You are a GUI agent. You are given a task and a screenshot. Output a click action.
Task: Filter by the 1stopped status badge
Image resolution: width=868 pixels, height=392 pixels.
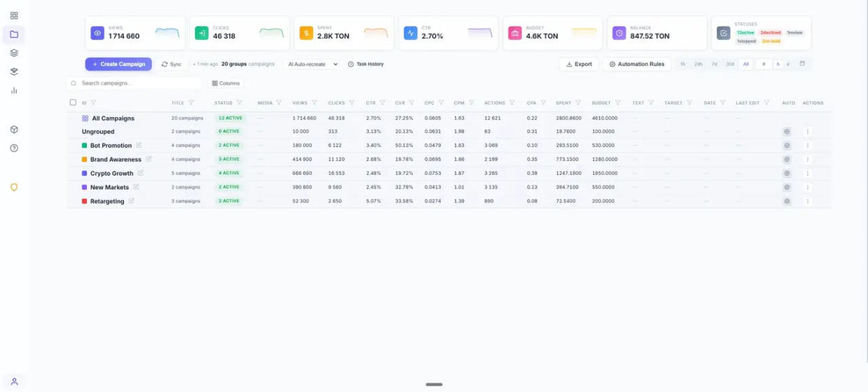tap(746, 41)
